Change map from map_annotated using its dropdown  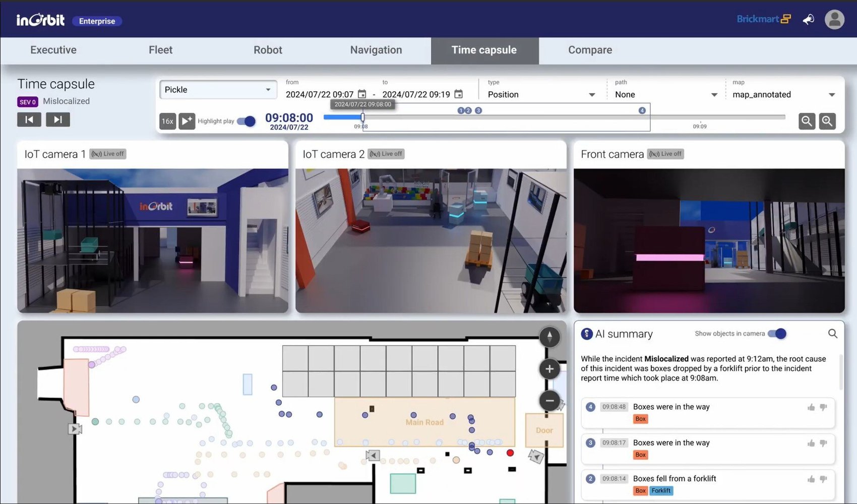(832, 94)
